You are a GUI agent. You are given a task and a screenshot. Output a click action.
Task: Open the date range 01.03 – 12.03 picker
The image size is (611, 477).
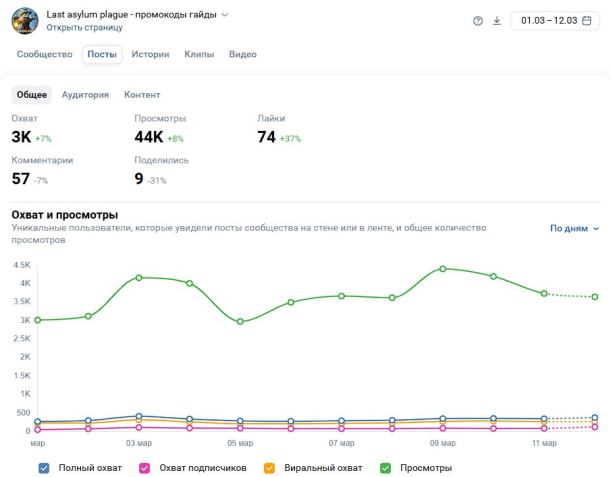548,21
